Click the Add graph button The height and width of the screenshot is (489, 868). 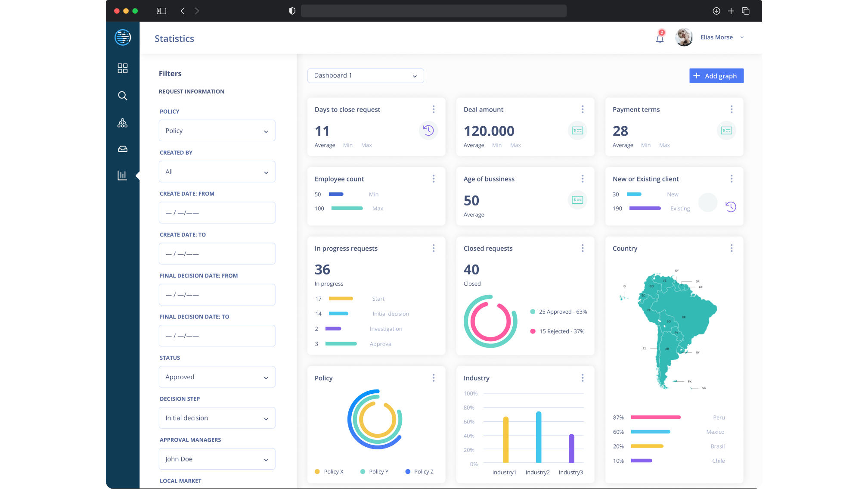pyautogui.click(x=716, y=76)
